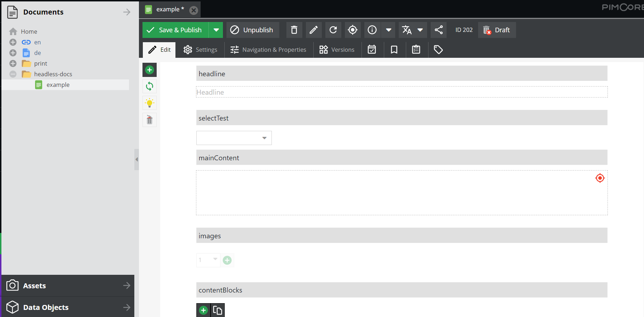Click the translation icon
This screenshot has width=644, height=317.
coord(407,30)
